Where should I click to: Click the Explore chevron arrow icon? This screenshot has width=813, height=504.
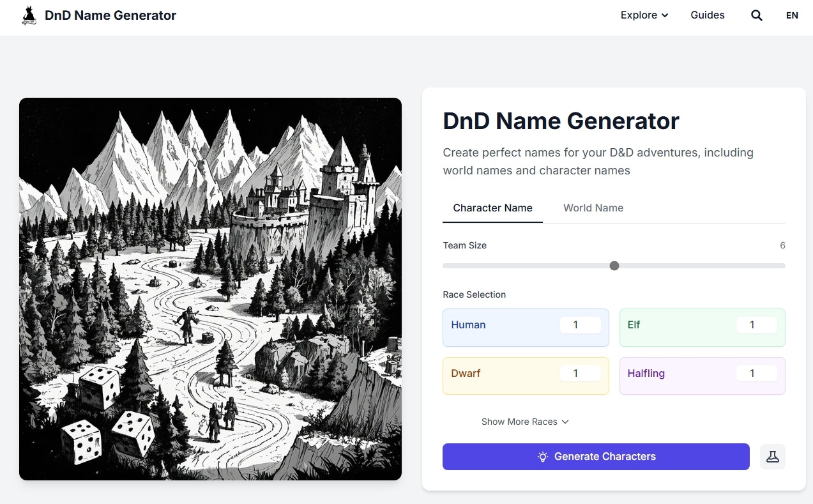point(664,15)
